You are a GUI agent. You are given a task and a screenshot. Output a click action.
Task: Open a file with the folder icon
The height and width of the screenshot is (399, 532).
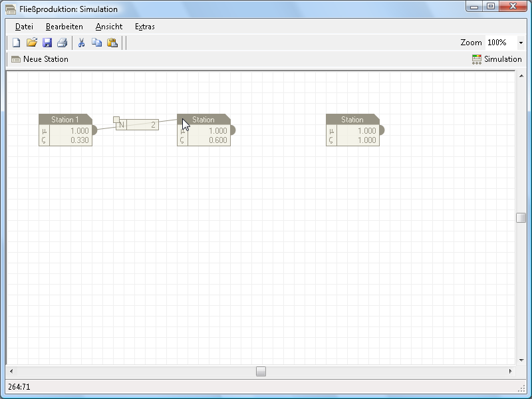(x=32, y=43)
